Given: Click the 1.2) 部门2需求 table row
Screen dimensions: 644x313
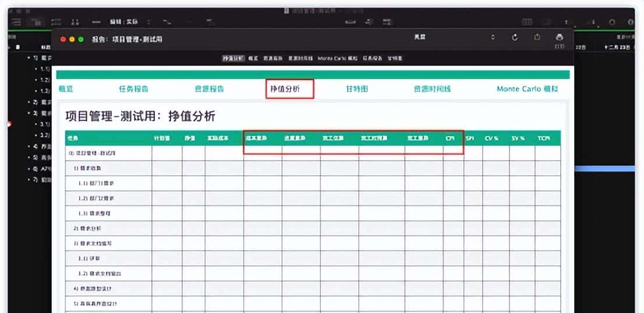Looking at the screenshot, I should (x=313, y=198).
